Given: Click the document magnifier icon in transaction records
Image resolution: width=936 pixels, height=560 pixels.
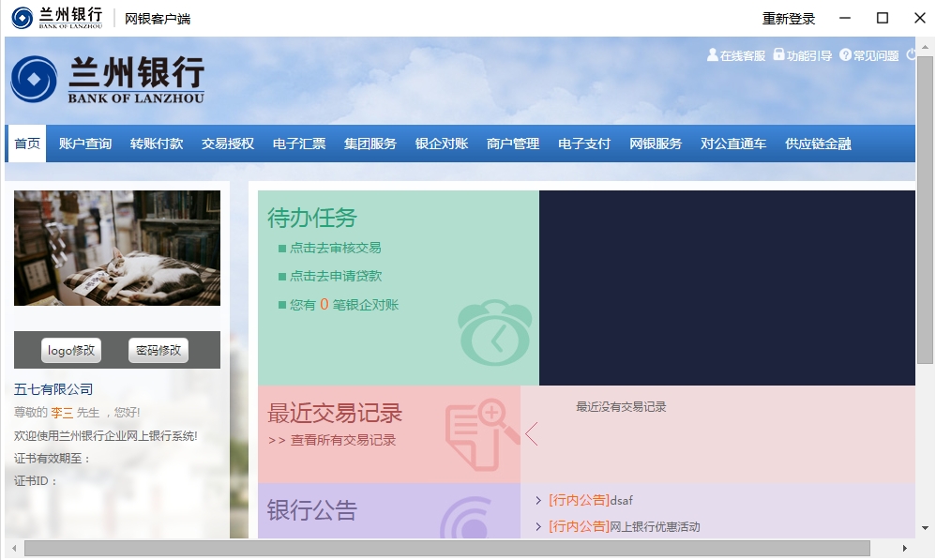Looking at the screenshot, I should coord(482,434).
